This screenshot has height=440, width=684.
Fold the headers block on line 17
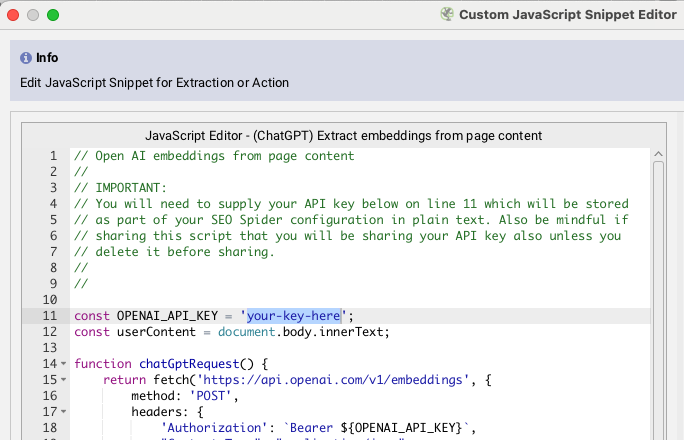[64, 412]
